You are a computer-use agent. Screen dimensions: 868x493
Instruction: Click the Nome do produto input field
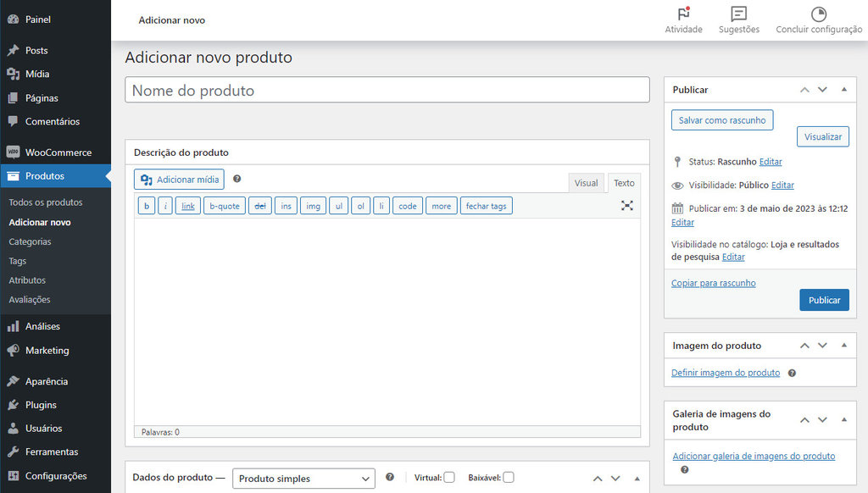coord(387,90)
